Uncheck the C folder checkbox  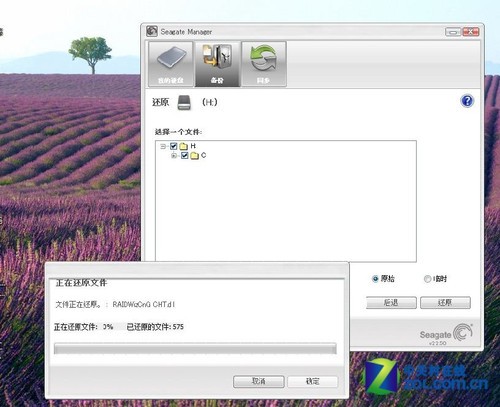pos(184,156)
